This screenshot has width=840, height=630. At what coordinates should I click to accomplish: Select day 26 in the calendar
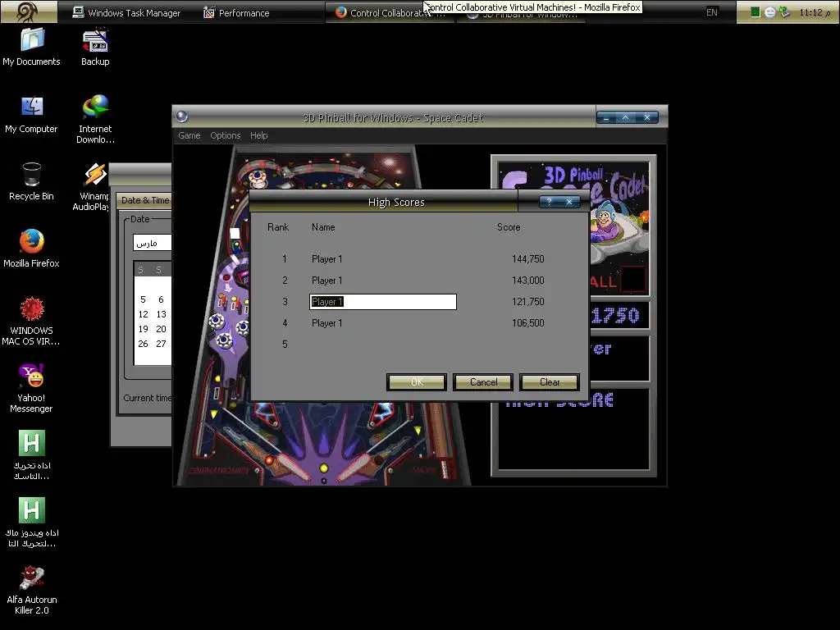click(x=143, y=344)
